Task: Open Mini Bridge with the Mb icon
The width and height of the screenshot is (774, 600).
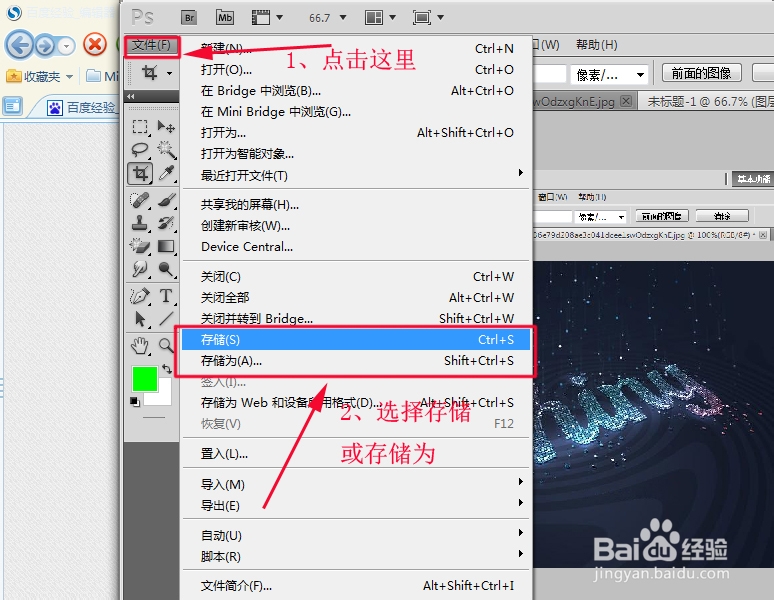Action: pos(225,18)
